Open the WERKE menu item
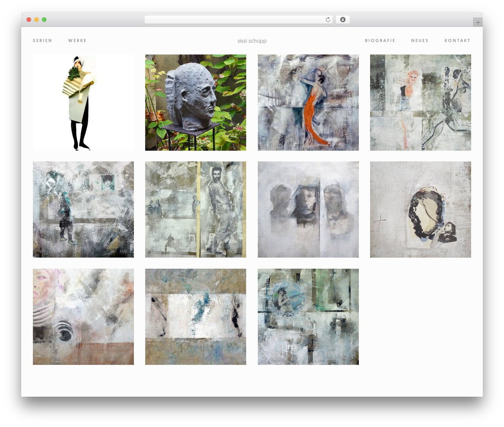504x427 pixels. coord(77,41)
